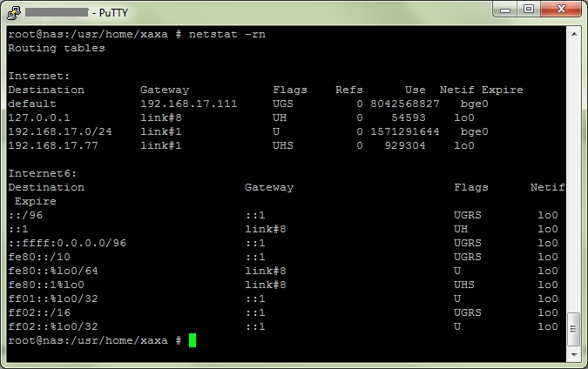588x369 pixels.
Task: Click the Use value 929304
Action: [x=405, y=145]
